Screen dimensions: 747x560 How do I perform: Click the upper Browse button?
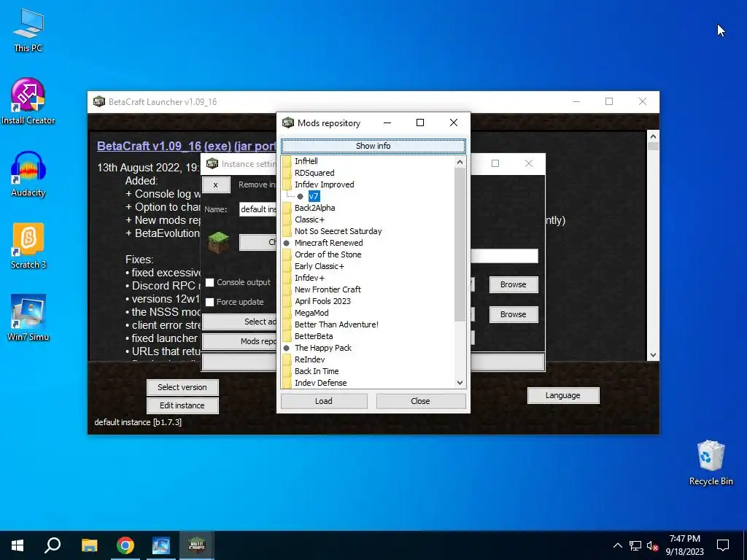(513, 284)
